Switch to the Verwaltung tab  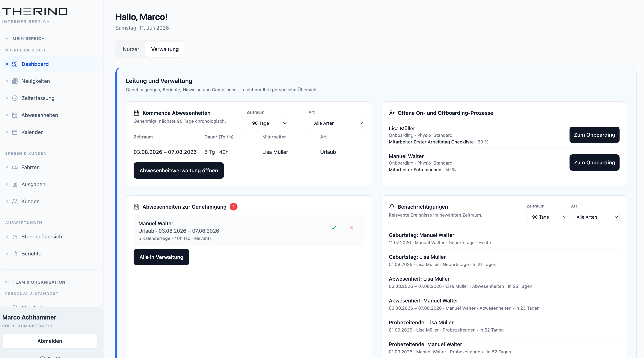pos(165,49)
